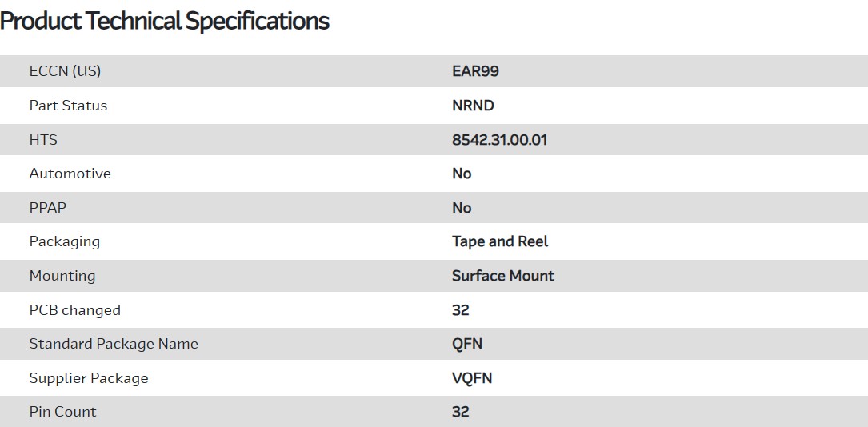Click the No value for Automotive
This screenshot has width=868, height=427.
coord(462,174)
